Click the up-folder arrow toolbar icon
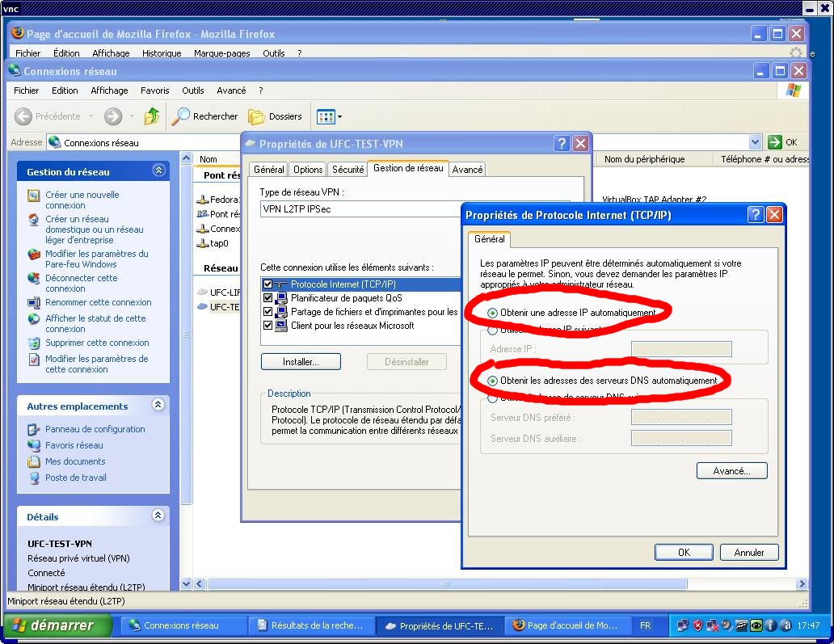The height and width of the screenshot is (644, 834). 152,116
